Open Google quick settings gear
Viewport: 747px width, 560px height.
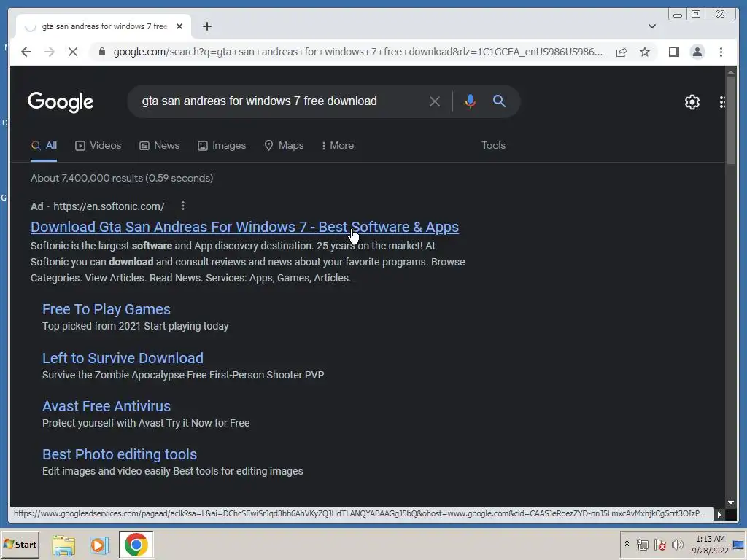pos(692,102)
